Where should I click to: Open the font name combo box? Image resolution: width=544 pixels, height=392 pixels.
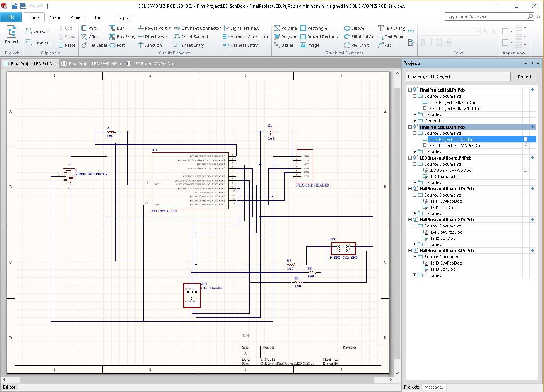click(x=478, y=31)
